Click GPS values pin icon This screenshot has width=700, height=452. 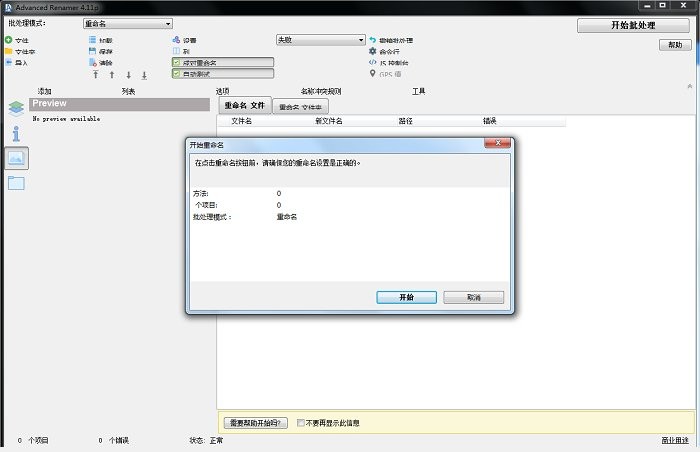coord(372,73)
